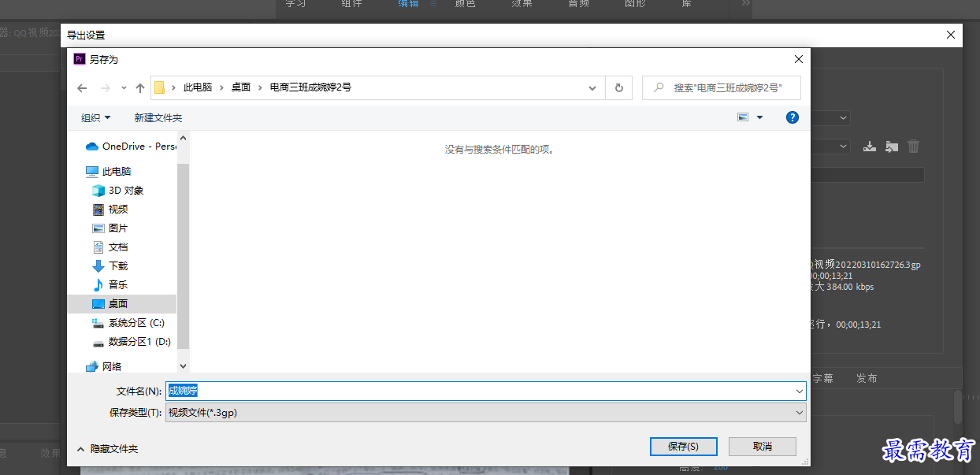Go forward using the right arrow
980x475 pixels.
point(106,87)
